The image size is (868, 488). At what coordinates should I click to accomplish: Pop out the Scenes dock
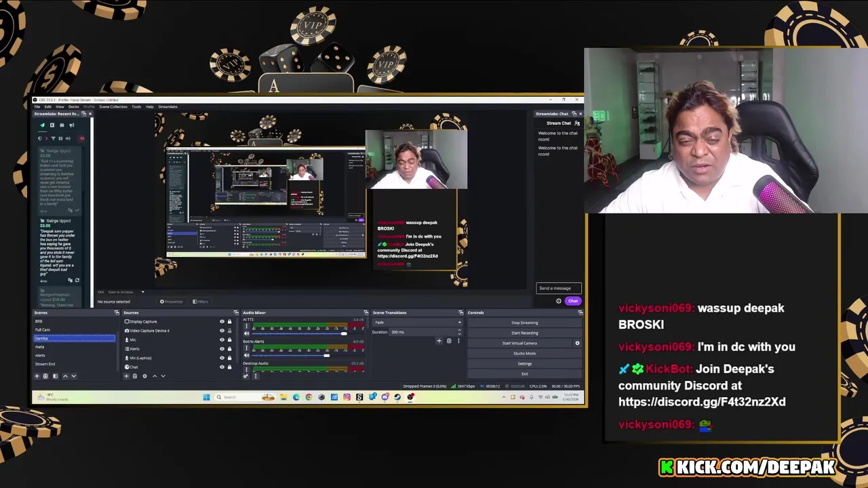point(117,312)
